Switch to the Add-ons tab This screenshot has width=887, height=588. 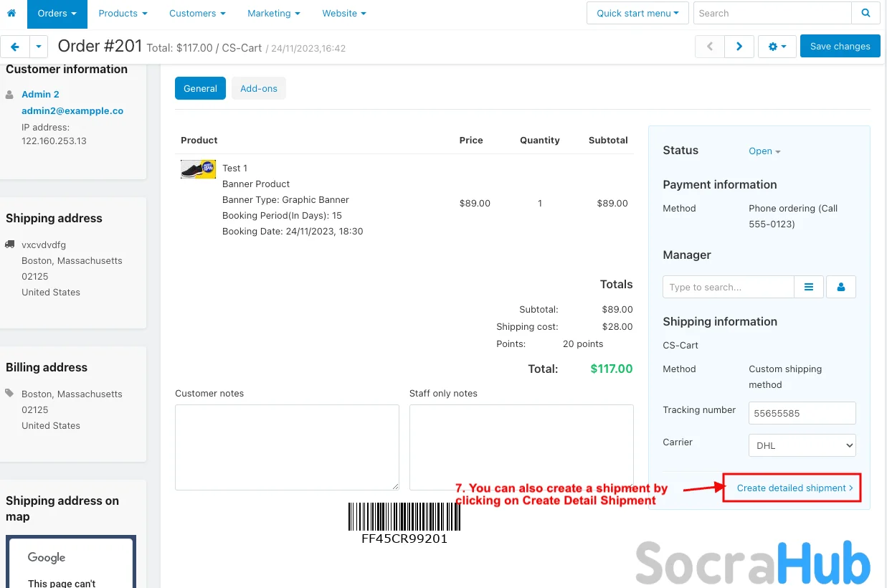tap(259, 88)
